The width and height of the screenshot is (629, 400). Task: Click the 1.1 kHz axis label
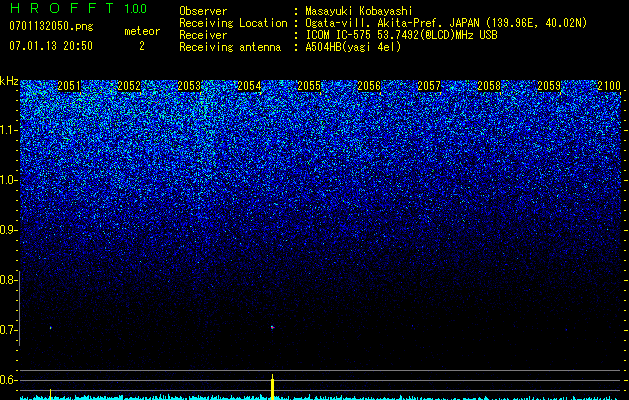tap(8, 130)
